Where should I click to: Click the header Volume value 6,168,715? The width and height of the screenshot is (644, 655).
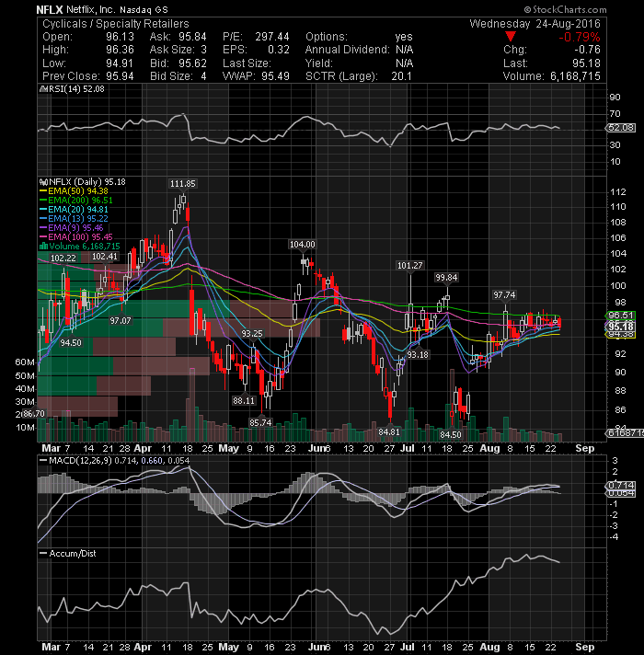(575, 76)
